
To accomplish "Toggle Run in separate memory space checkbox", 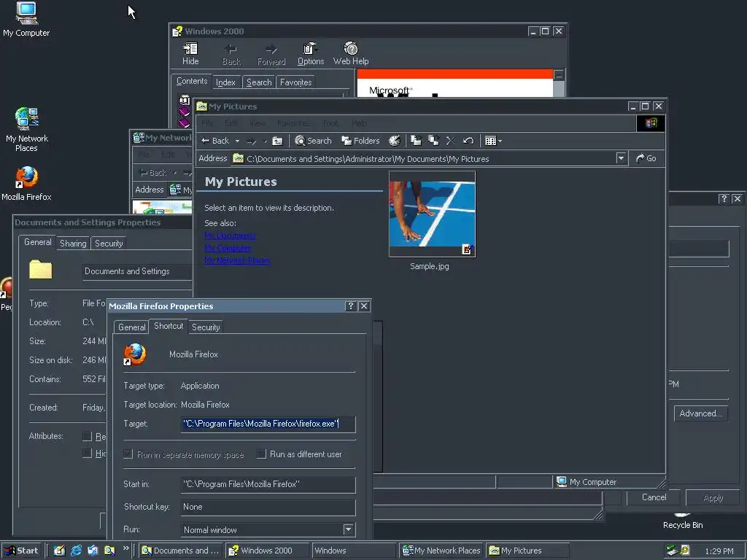I will (x=128, y=454).
